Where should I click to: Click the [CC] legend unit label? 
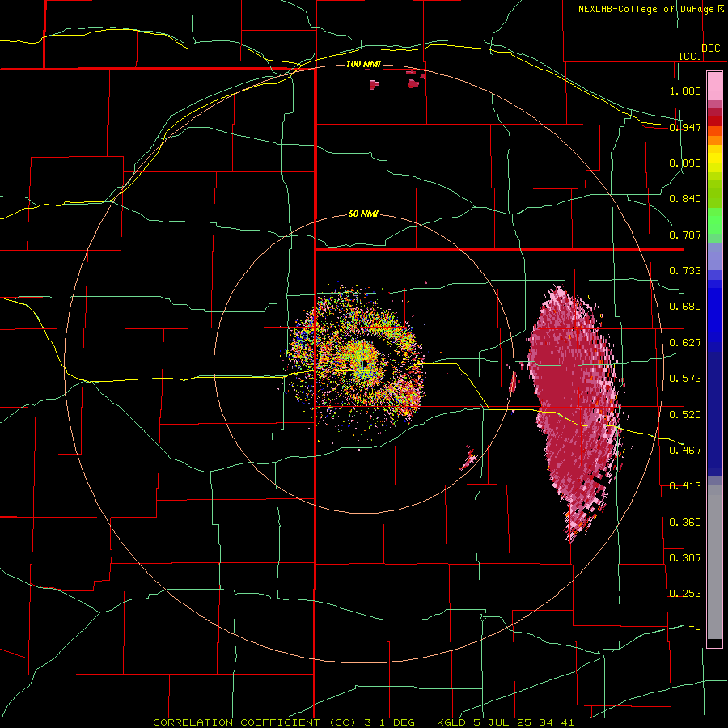click(691, 56)
